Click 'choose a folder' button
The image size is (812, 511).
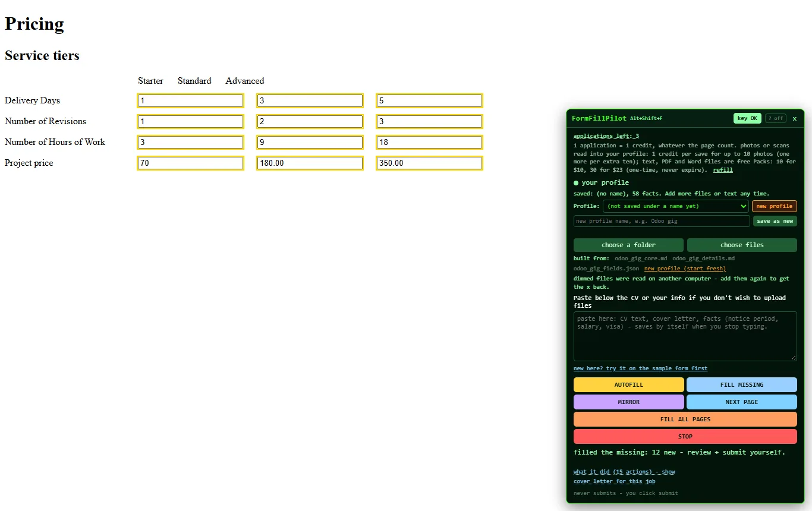pos(628,245)
